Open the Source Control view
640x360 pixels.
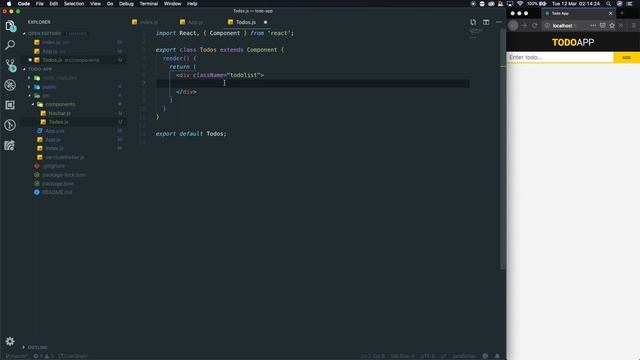(x=10, y=65)
